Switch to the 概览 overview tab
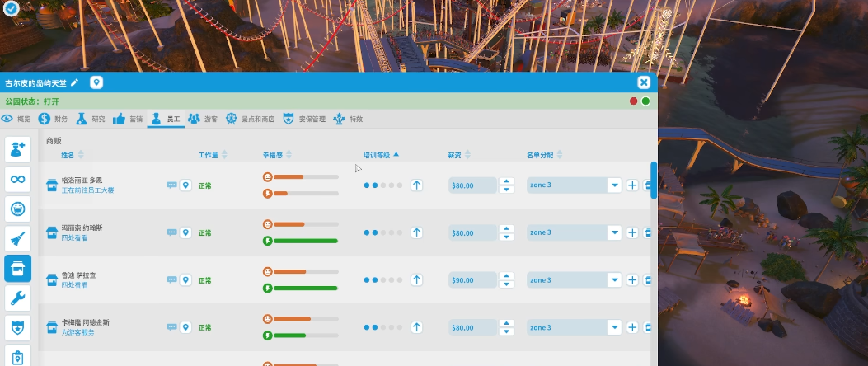 [16, 119]
